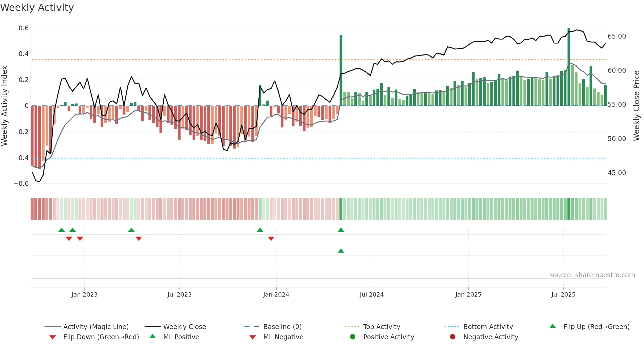644x362 pixels.
Task: Toggle the Top Activity legend entry
Action: click(372, 327)
